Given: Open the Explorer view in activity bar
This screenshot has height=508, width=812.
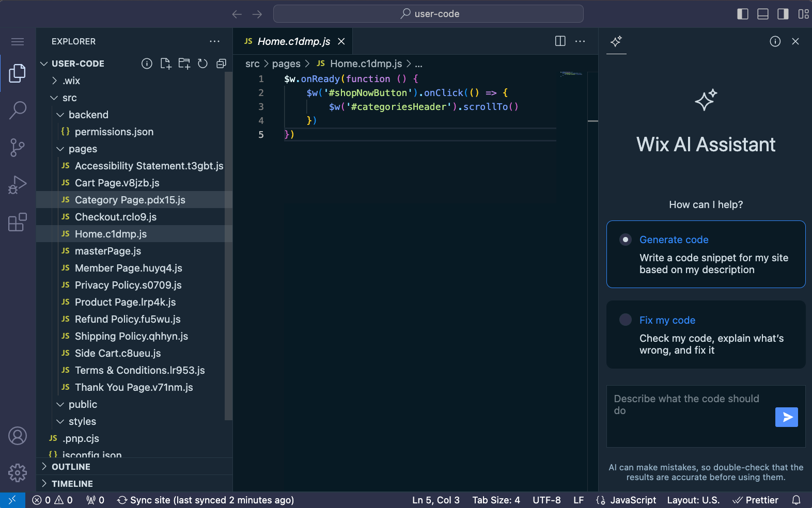Looking at the screenshot, I should point(18,73).
